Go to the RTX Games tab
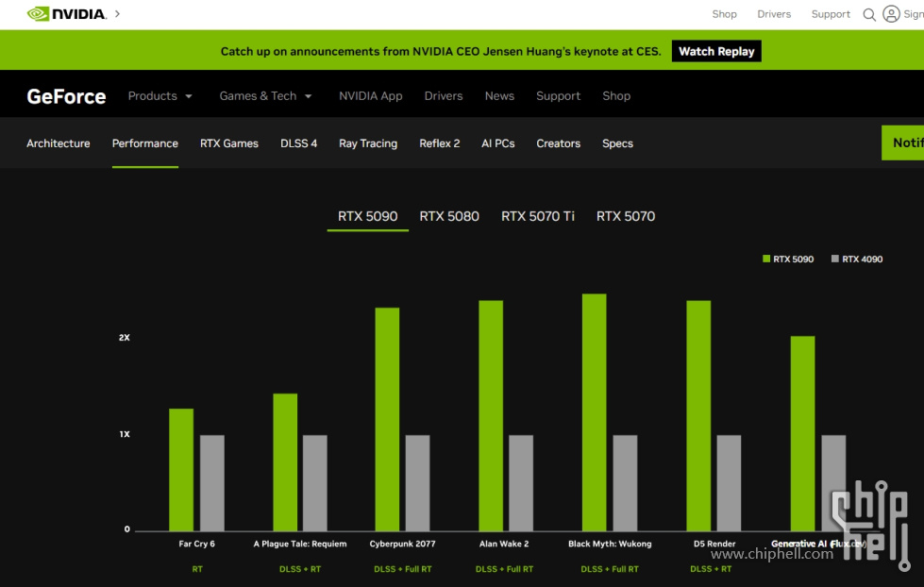The height and width of the screenshot is (587, 924). click(x=228, y=143)
